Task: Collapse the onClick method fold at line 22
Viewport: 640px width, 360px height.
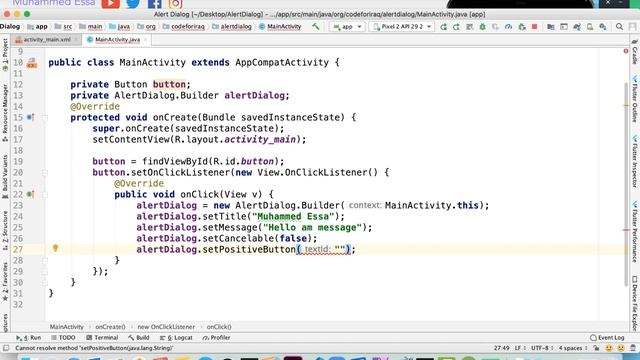Action: click(45, 195)
